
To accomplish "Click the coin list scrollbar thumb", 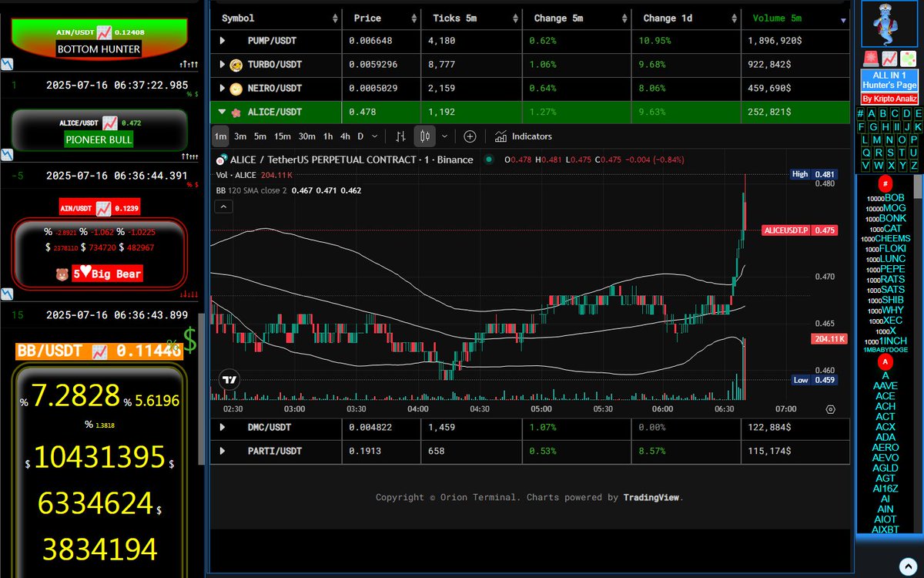I will [918, 187].
